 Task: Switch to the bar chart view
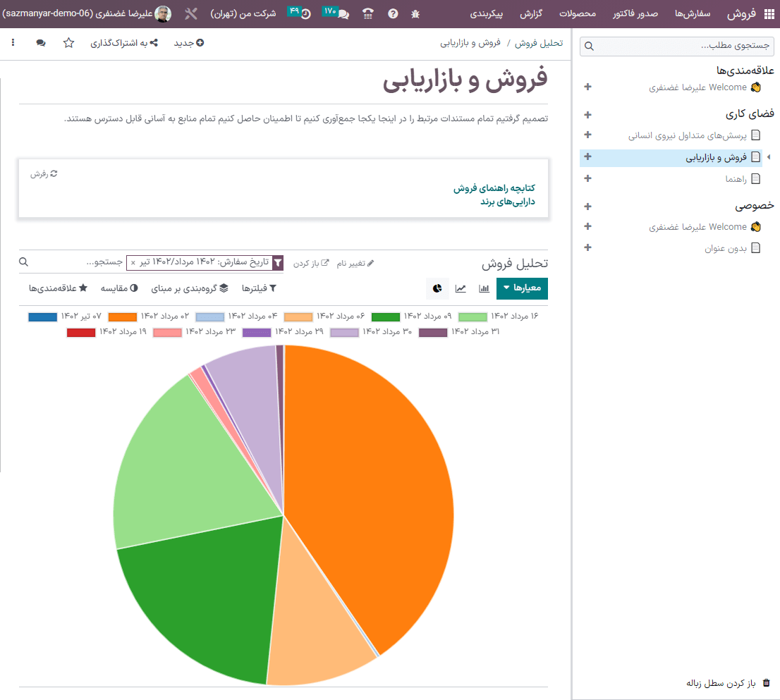coord(483,288)
